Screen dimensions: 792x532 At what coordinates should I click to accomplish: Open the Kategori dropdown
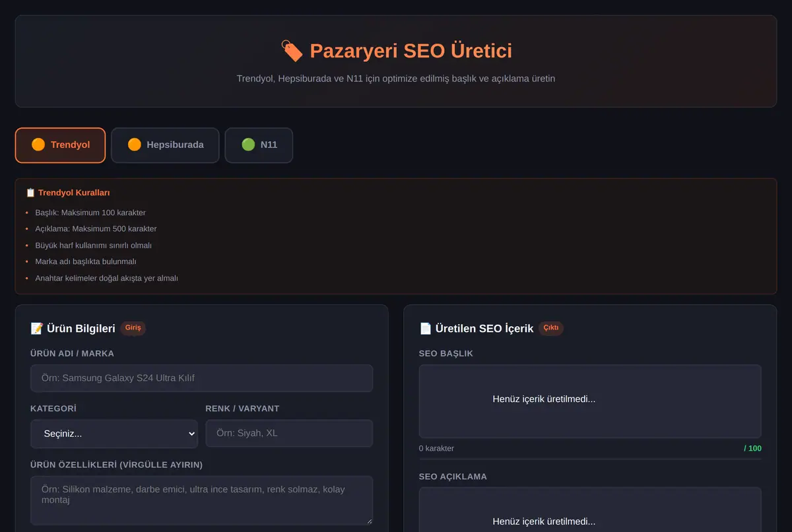coord(114,434)
